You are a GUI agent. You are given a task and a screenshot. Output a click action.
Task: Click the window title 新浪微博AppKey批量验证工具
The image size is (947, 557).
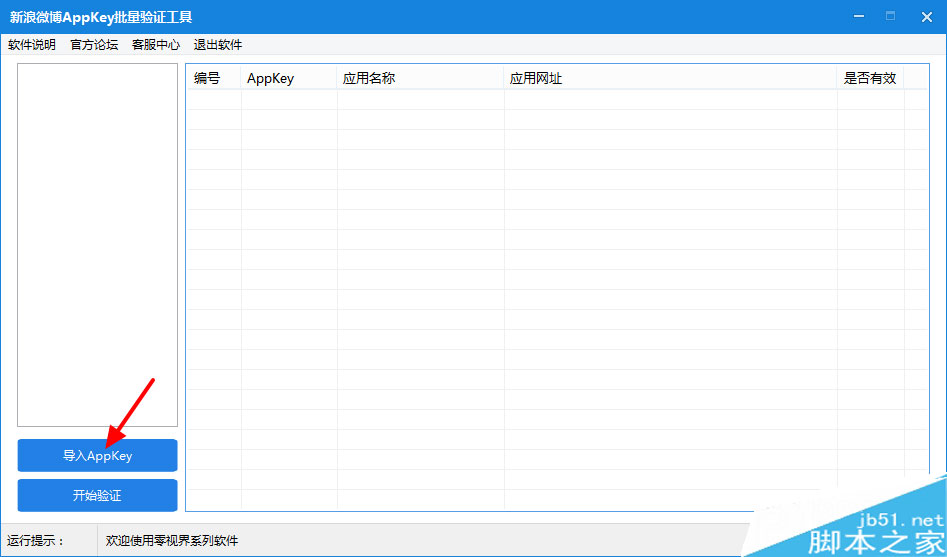(101, 17)
